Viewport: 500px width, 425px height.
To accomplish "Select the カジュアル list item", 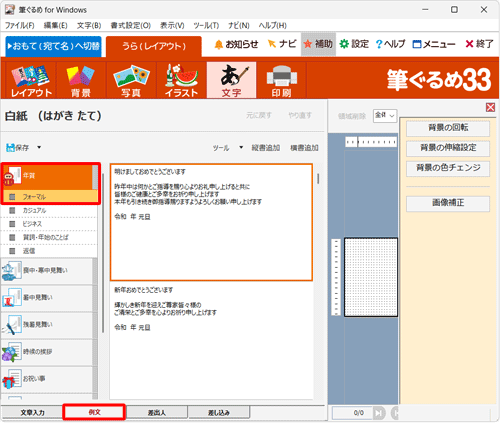I will tap(49, 211).
